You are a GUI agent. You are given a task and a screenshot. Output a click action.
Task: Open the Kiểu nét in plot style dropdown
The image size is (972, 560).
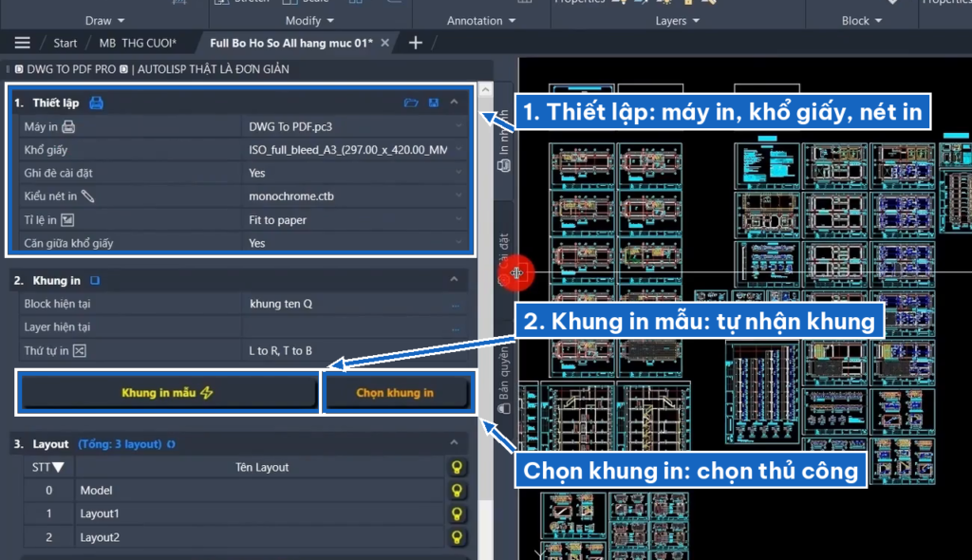[458, 196]
